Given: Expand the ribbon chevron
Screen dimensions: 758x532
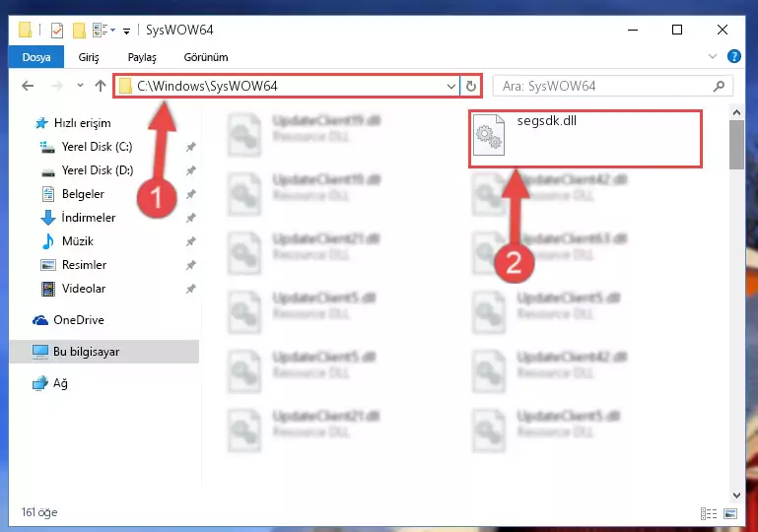Looking at the screenshot, I should [x=713, y=56].
